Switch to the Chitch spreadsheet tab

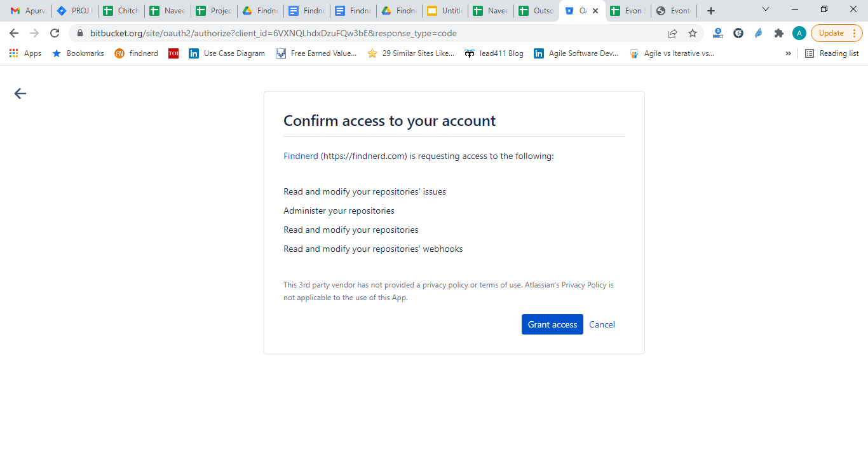click(121, 11)
